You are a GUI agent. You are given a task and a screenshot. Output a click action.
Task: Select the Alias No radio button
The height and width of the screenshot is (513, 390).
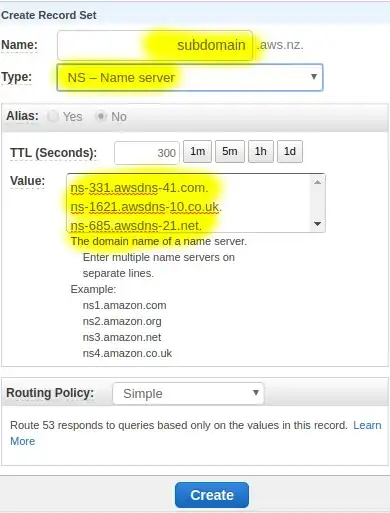pyautogui.click(x=101, y=116)
